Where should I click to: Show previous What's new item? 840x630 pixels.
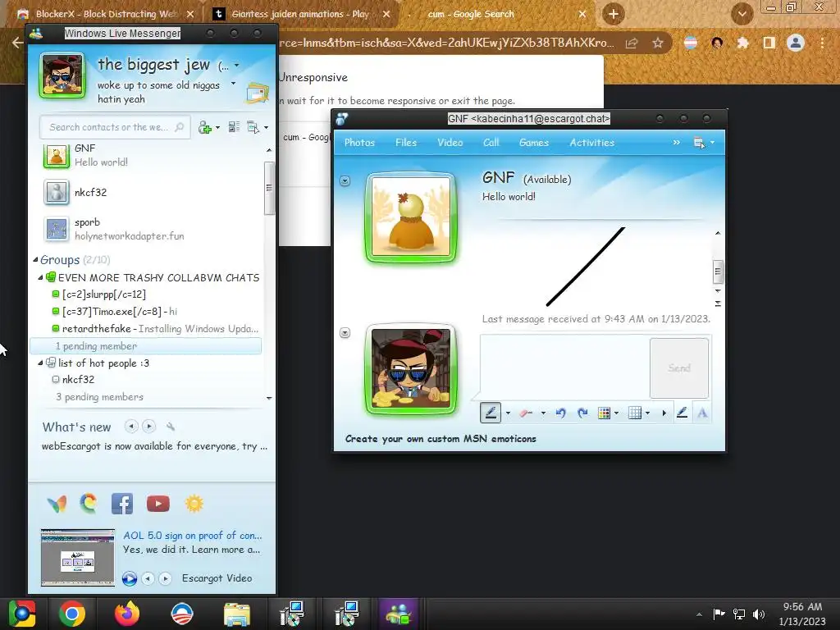coord(131,427)
